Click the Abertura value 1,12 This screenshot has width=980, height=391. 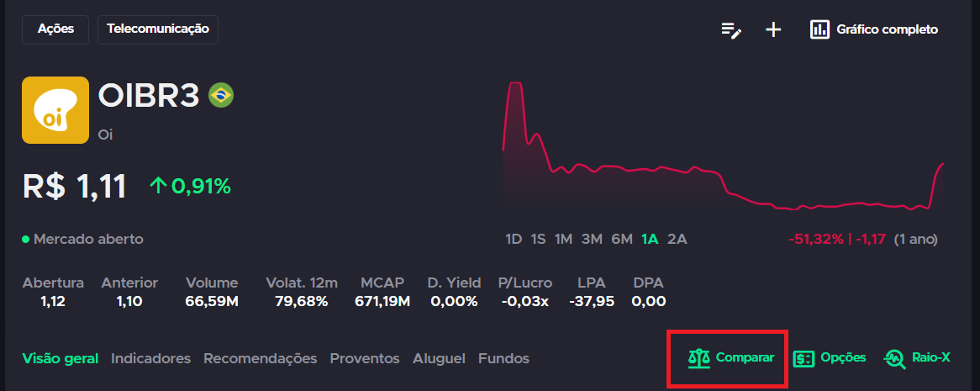coord(53,302)
